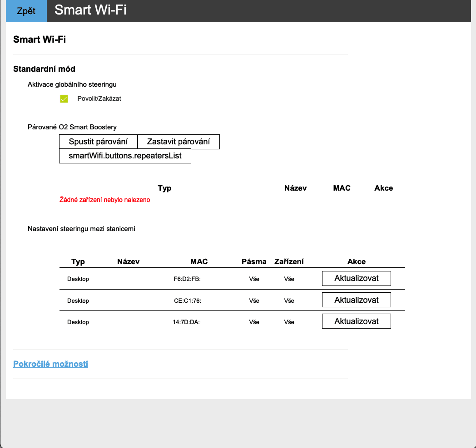This screenshot has height=448, width=476.
Task: Click the Zpět button
Action: pyautogui.click(x=26, y=11)
